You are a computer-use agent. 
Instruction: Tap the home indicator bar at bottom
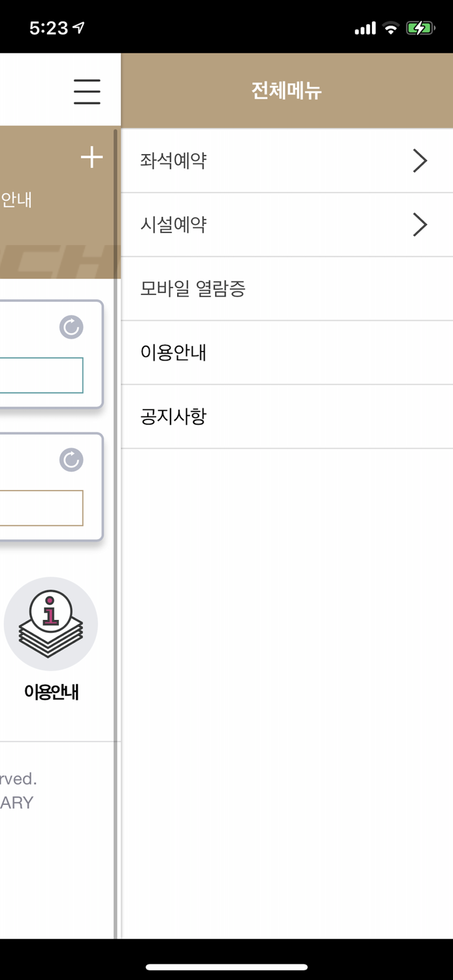click(x=226, y=967)
